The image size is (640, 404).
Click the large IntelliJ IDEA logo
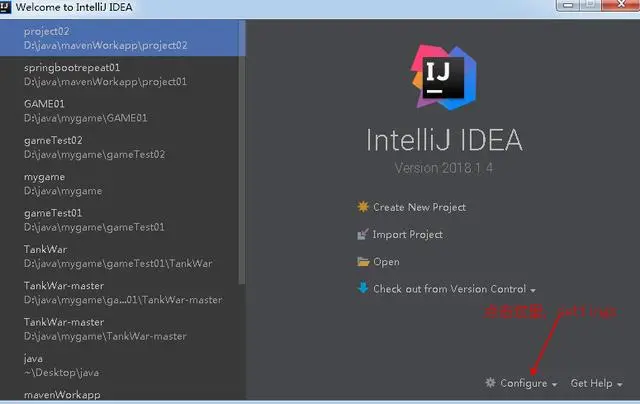(444, 78)
